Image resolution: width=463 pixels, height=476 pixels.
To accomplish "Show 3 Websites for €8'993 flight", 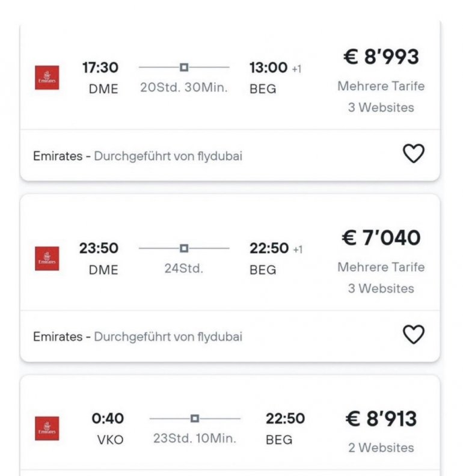I will point(381,108).
